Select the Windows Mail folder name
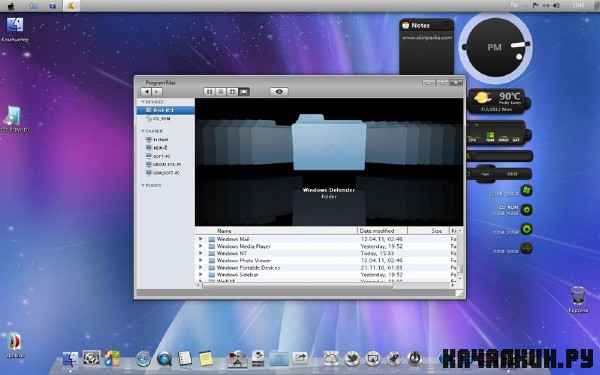The height and width of the screenshot is (375, 600). 233,239
